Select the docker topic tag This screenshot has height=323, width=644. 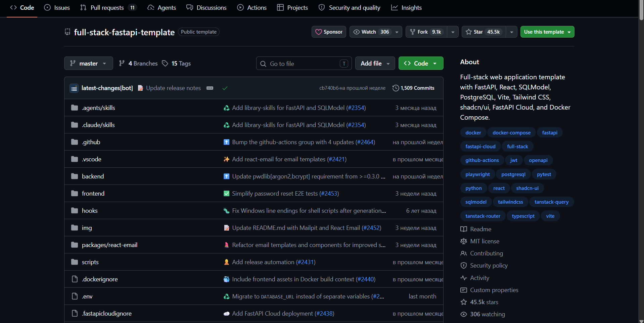click(473, 133)
